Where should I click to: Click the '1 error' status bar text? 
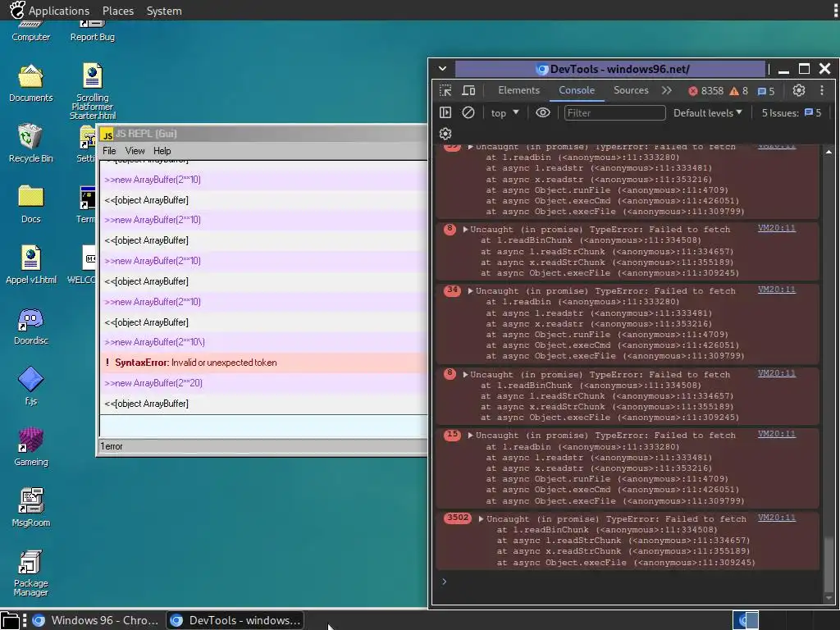coord(112,446)
